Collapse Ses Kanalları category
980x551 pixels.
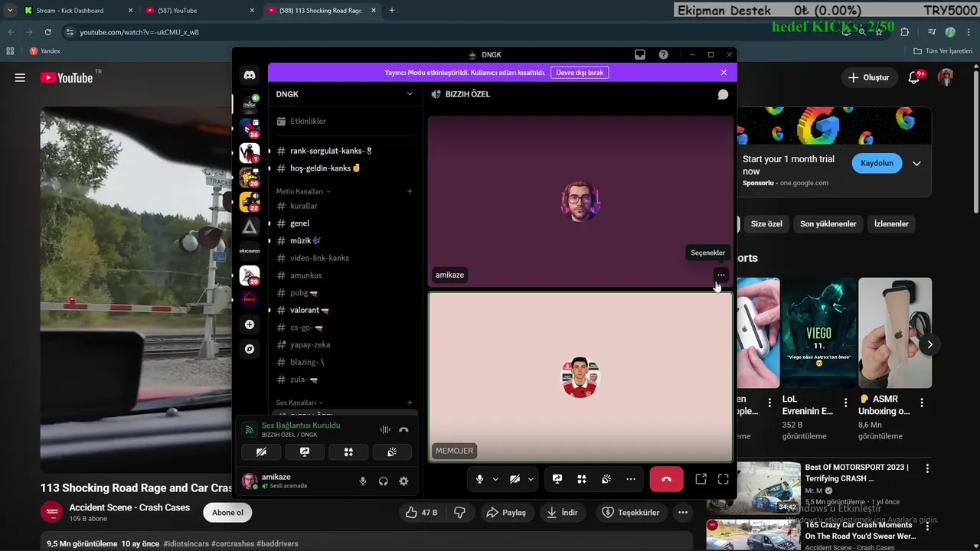click(299, 403)
